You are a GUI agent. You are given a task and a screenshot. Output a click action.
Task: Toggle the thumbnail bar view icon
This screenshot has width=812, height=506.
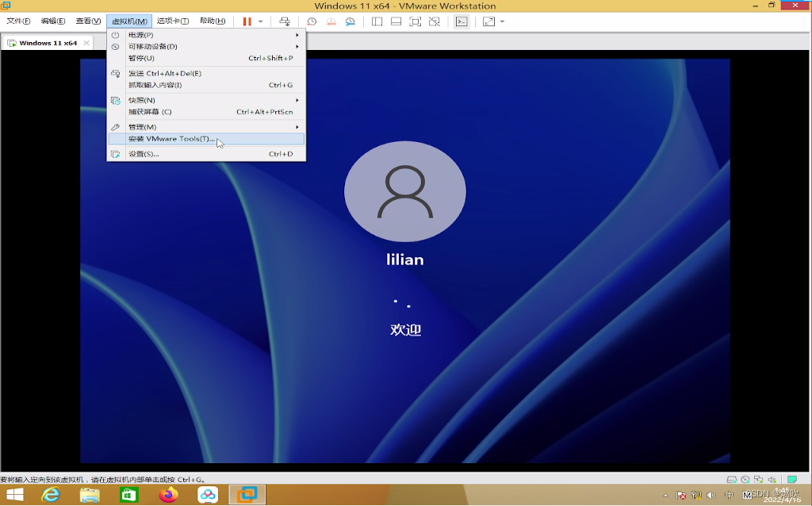click(x=396, y=21)
